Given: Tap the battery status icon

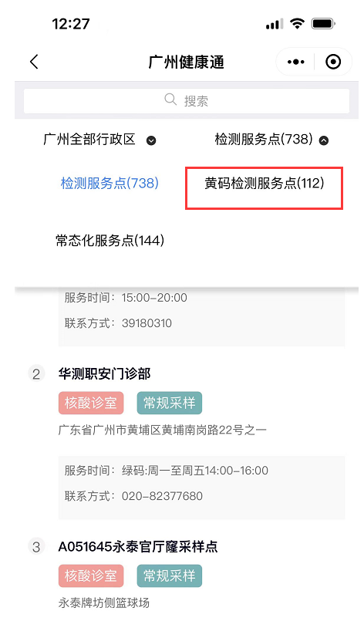Looking at the screenshot, I should coord(323,24).
